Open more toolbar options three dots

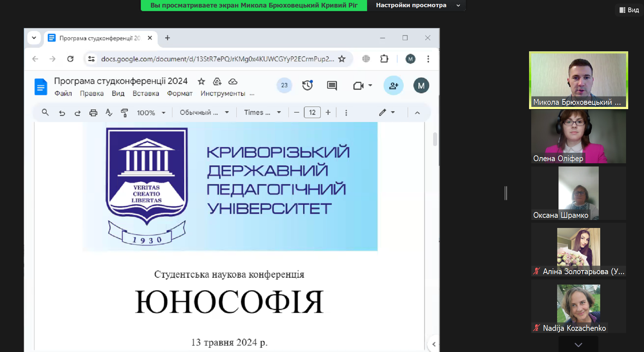click(346, 113)
